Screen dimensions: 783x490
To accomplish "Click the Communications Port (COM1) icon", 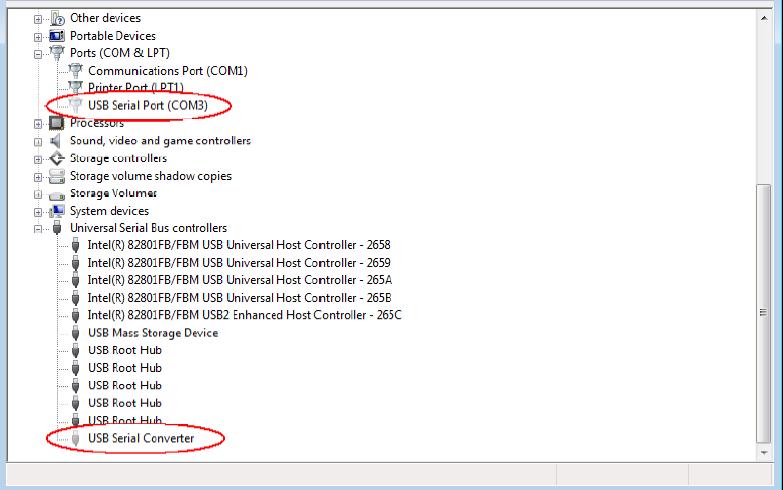I will pyautogui.click(x=75, y=71).
